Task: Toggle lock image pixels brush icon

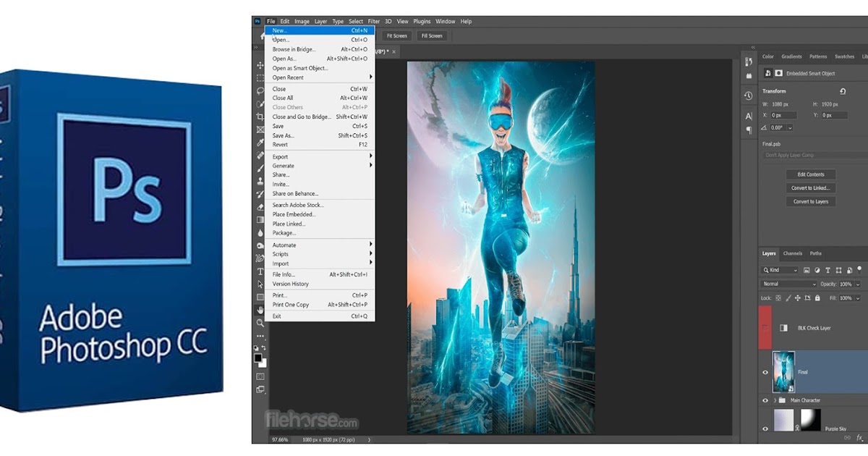Action: point(787,297)
